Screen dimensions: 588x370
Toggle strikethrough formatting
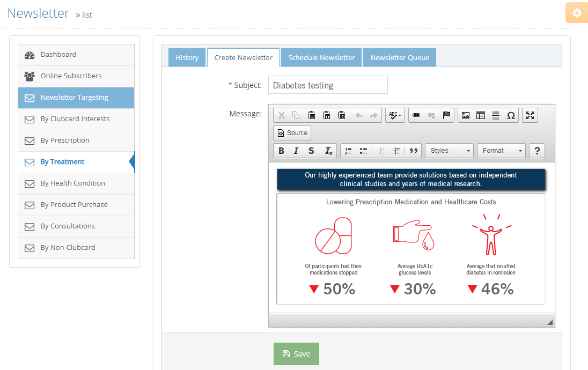[x=311, y=151]
